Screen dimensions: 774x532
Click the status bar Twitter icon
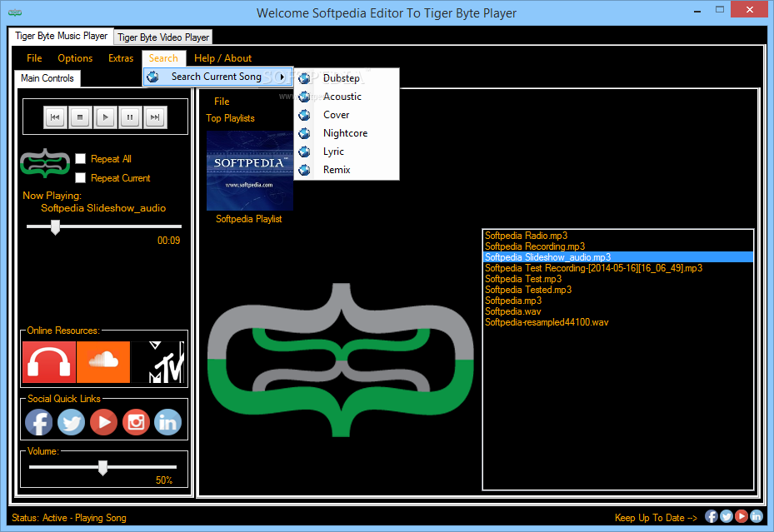click(727, 516)
